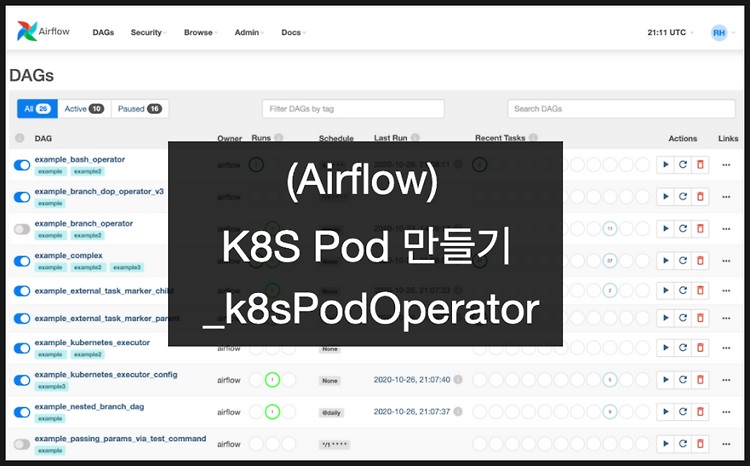The width and height of the screenshot is (750, 466).
Task: Trigger the example_passing_params_via_test_command DAG
Action: coord(665,444)
